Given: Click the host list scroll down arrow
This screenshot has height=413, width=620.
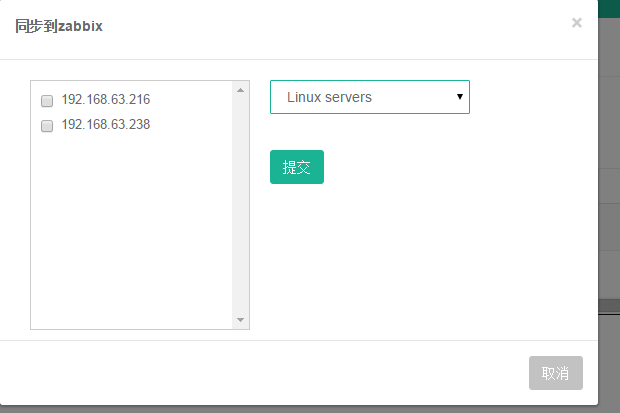Looking at the screenshot, I should tap(240, 320).
